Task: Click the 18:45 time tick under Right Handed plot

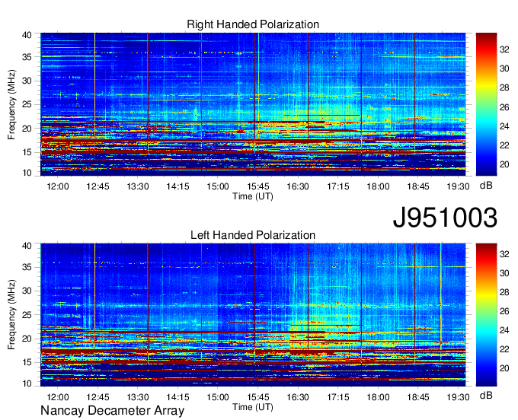Action: pos(418,186)
